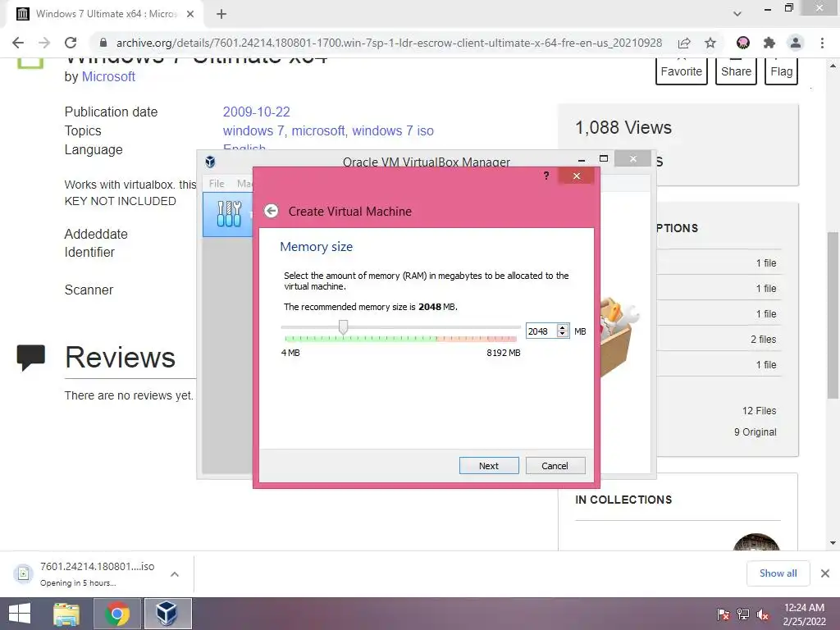
Task: Click the Favorite button on archive.org
Action: pos(682,71)
